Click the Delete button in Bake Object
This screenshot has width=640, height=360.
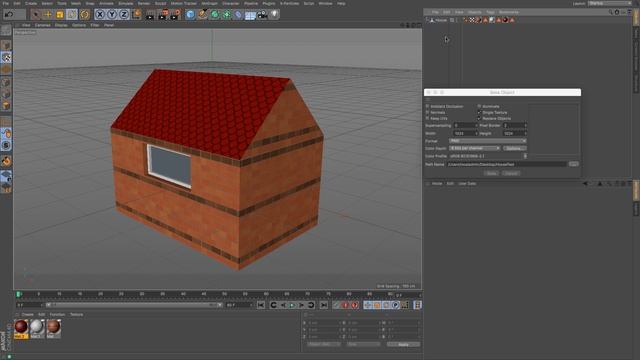tap(511, 173)
